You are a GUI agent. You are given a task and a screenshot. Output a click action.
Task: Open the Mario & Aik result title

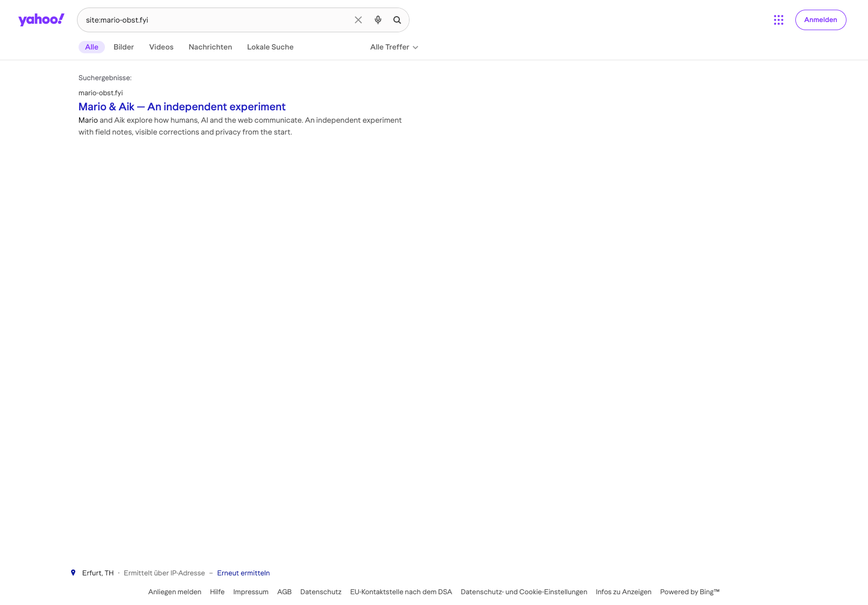[x=182, y=107]
